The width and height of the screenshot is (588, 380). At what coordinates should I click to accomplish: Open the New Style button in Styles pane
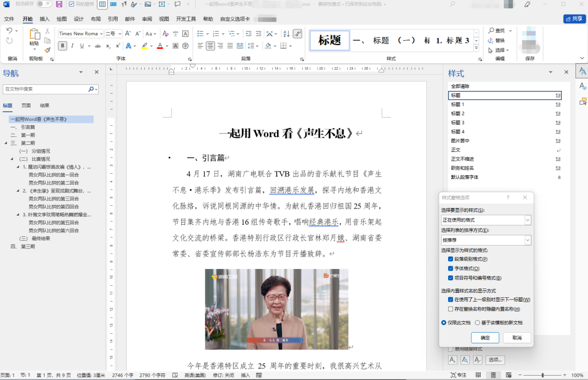coord(452,360)
